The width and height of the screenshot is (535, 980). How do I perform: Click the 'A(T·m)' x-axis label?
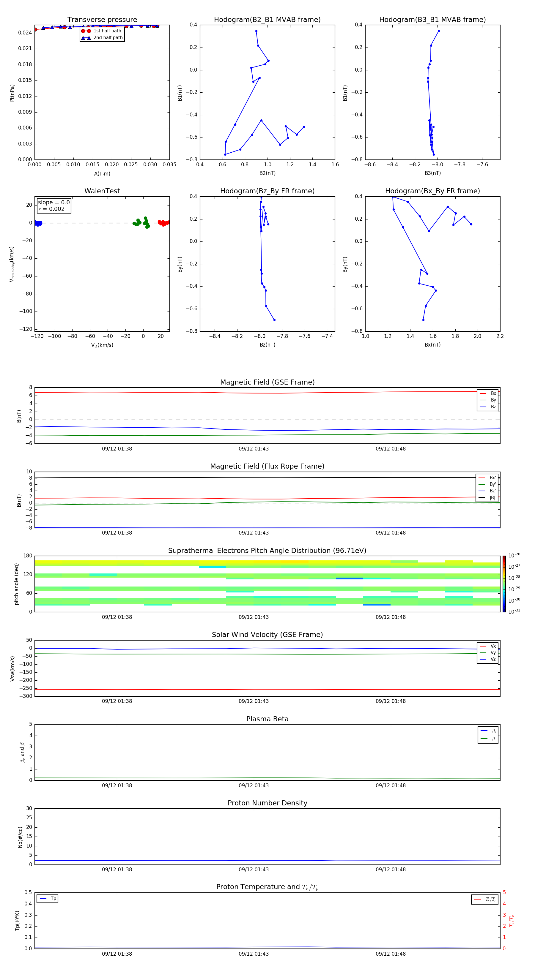click(x=102, y=173)
